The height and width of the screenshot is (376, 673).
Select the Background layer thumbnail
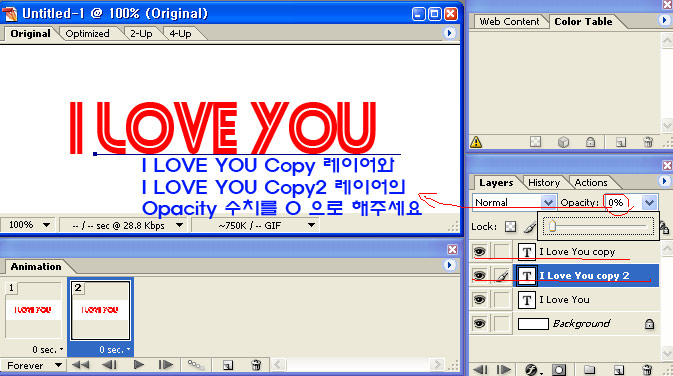(533, 324)
